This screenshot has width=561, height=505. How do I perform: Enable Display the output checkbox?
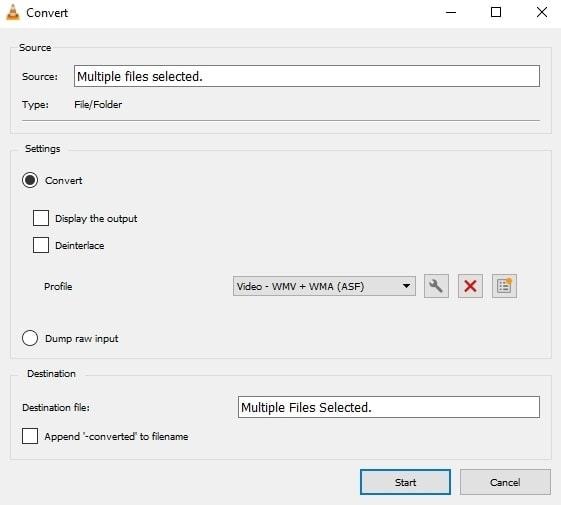pos(41,218)
